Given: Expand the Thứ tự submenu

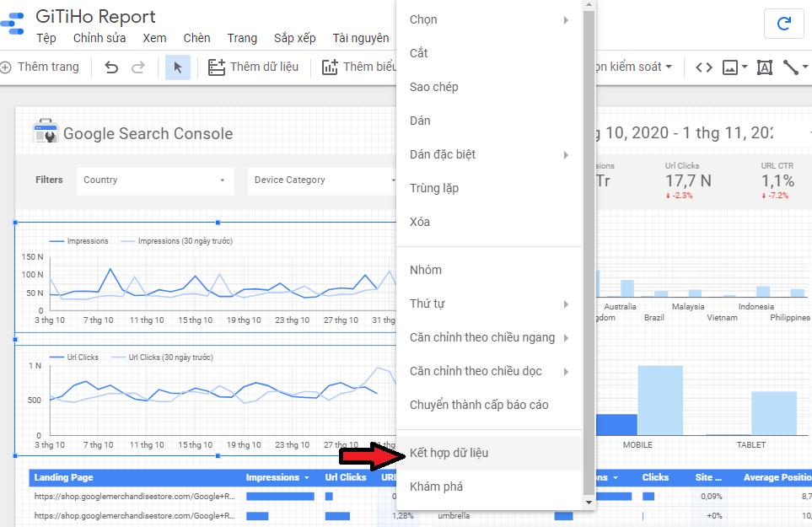Looking at the screenshot, I should (566, 304).
